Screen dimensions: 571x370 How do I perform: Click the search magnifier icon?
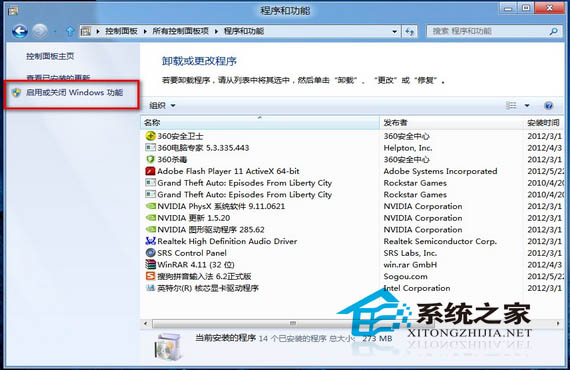coord(554,31)
